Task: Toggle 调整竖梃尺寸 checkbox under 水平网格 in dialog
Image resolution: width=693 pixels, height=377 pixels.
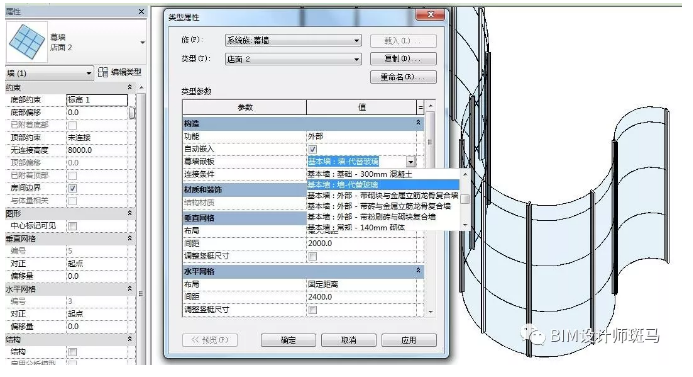Action: click(312, 310)
